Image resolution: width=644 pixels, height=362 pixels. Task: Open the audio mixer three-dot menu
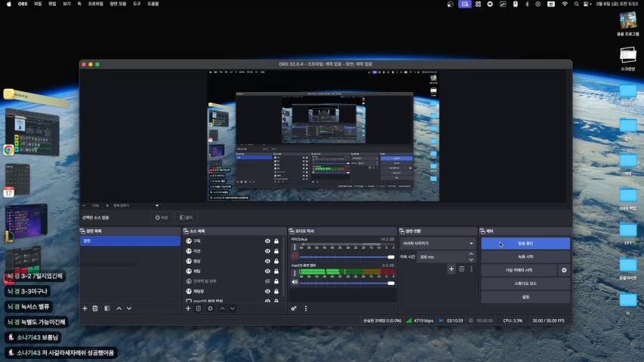[305, 308]
